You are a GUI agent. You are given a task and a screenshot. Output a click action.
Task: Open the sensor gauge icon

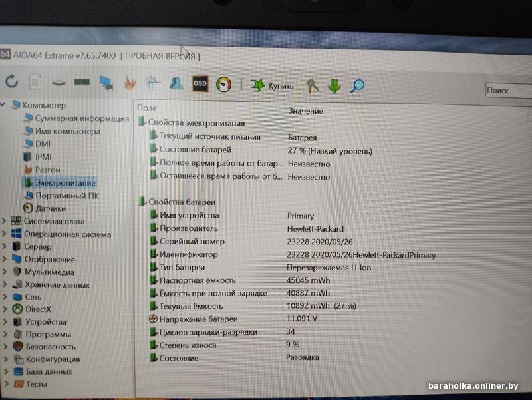pyautogui.click(x=224, y=85)
